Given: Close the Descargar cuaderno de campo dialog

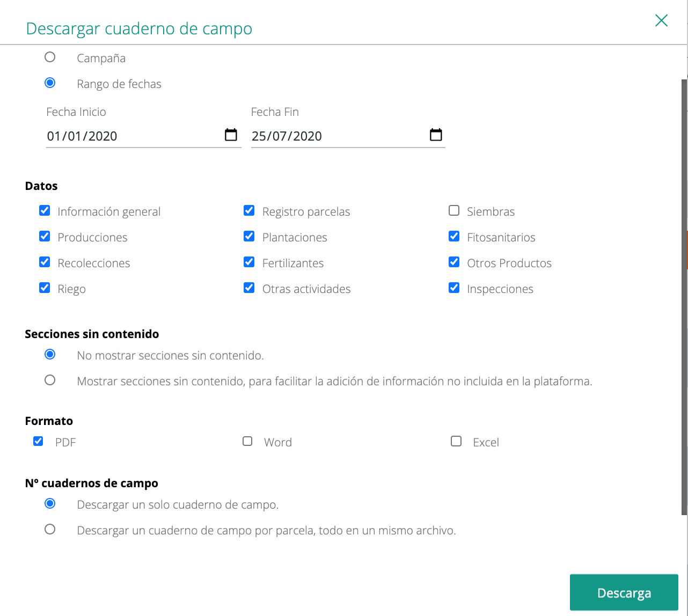Looking at the screenshot, I should click(x=661, y=20).
